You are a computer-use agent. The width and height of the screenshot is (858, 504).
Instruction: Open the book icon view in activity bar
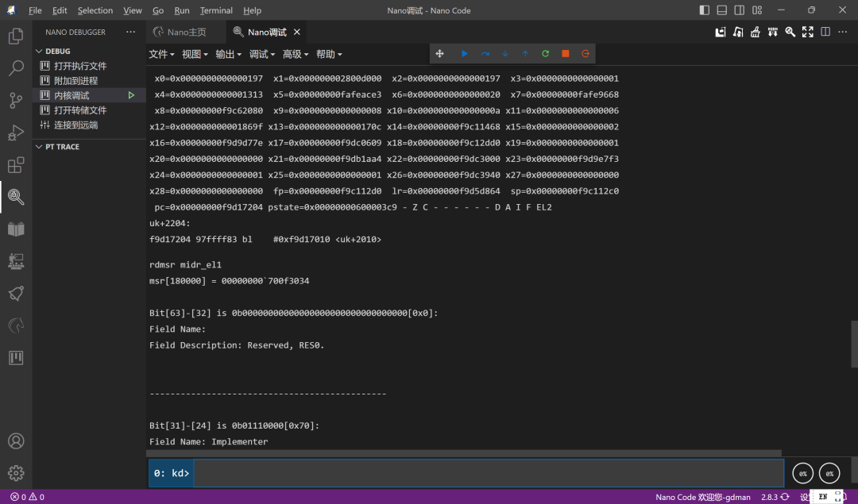[x=16, y=229]
